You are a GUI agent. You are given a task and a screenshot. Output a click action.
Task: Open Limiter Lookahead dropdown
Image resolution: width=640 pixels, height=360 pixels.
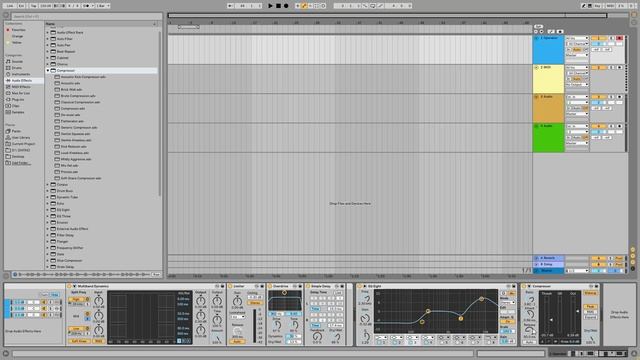coord(238,317)
